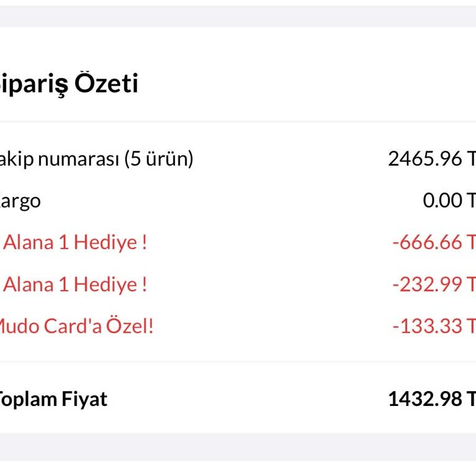Screen dimensions: 476x476
Task: Open the Alana 1 Hediye promo with -232.99
Action: pyautogui.click(x=74, y=284)
